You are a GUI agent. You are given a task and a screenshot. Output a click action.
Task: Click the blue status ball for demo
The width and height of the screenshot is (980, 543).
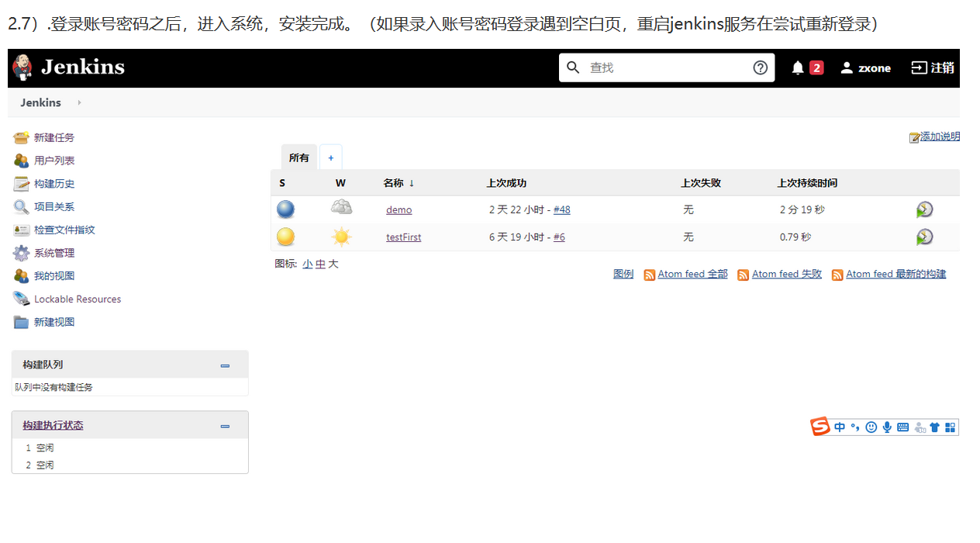coord(286,209)
